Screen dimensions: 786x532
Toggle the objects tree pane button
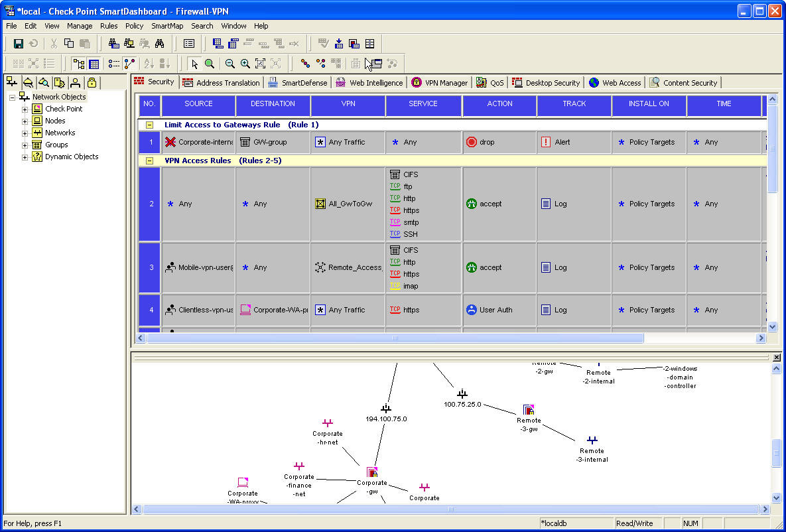[x=79, y=64]
